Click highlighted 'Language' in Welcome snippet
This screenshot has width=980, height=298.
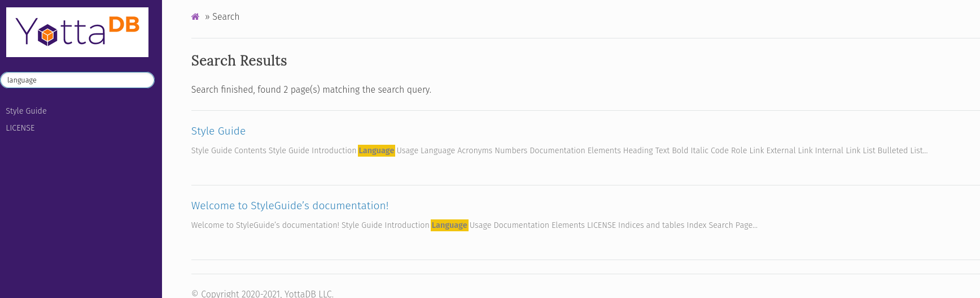[449, 225]
